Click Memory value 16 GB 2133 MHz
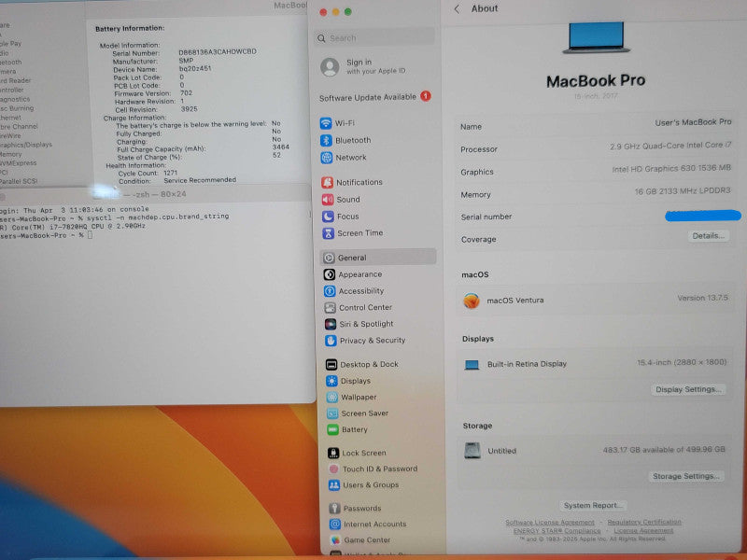This screenshot has width=747, height=560. click(683, 191)
